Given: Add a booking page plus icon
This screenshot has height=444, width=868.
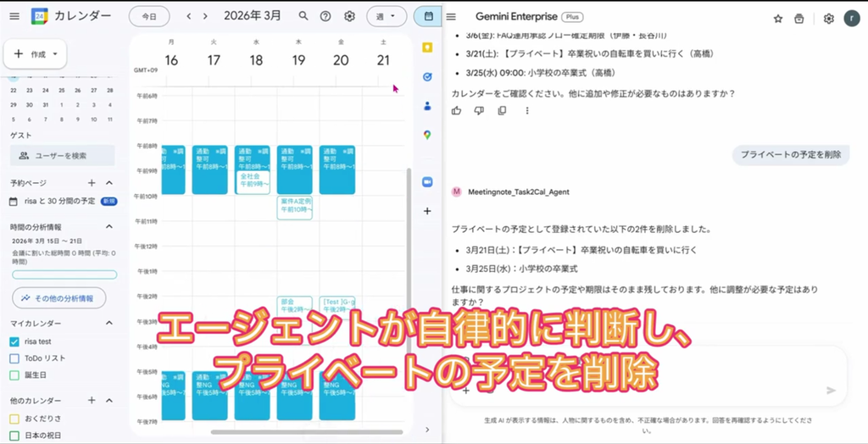Looking at the screenshot, I should tap(92, 183).
